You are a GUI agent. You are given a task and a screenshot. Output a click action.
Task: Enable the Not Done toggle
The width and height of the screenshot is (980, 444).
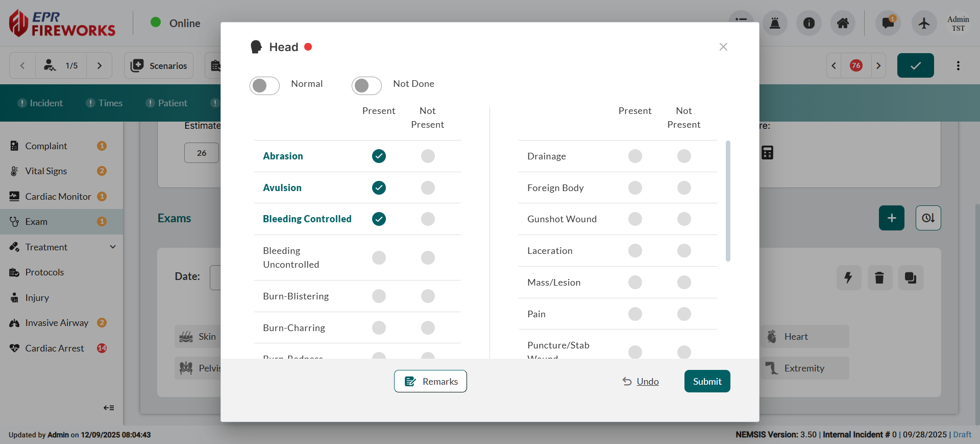click(x=366, y=85)
